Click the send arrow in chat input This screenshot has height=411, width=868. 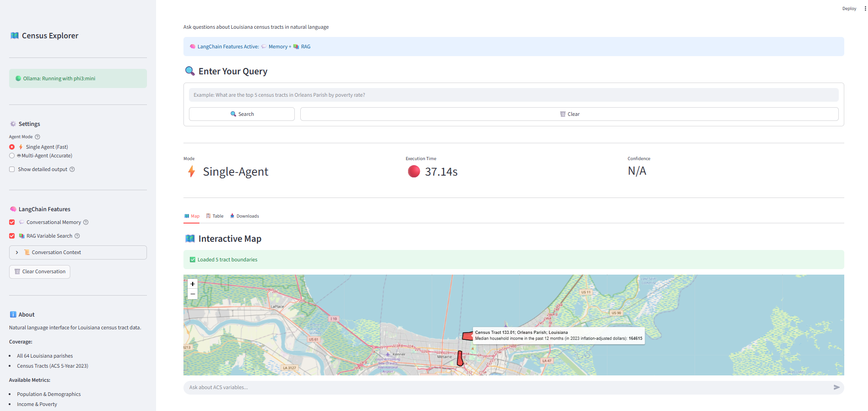[x=836, y=387]
